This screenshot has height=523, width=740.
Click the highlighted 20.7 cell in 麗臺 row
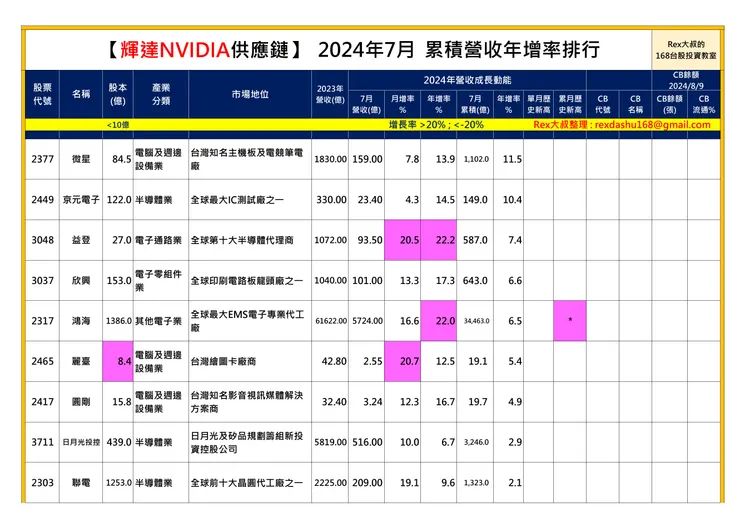(x=403, y=361)
